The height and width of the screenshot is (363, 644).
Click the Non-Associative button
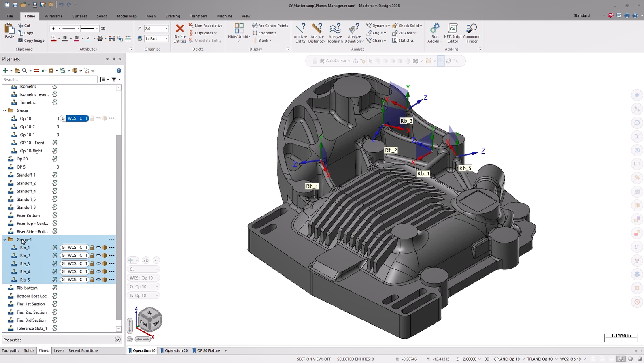[x=205, y=26]
